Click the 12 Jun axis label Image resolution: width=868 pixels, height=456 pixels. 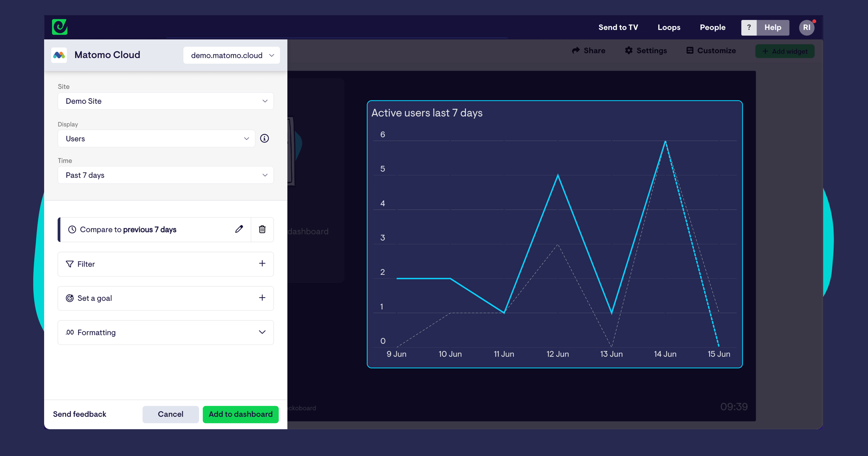tap(557, 354)
